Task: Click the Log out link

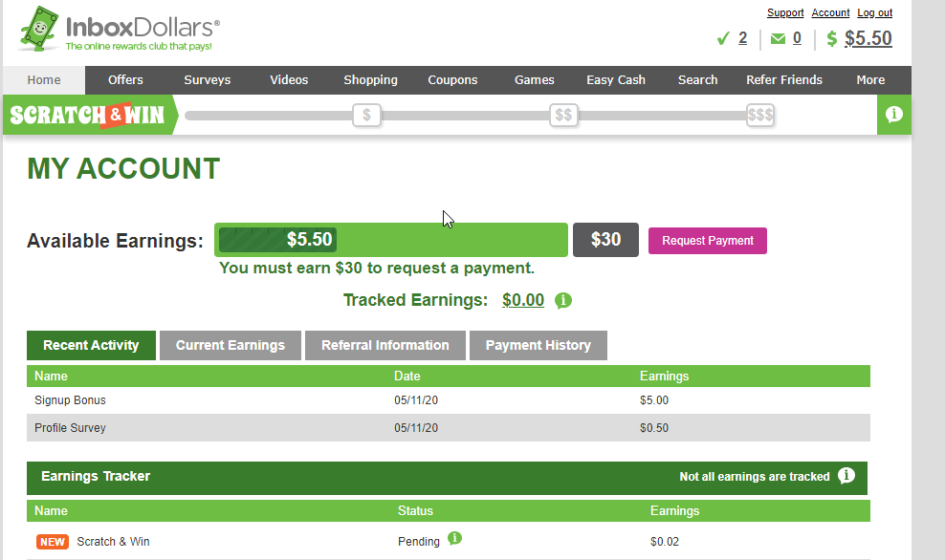Action: click(x=875, y=12)
